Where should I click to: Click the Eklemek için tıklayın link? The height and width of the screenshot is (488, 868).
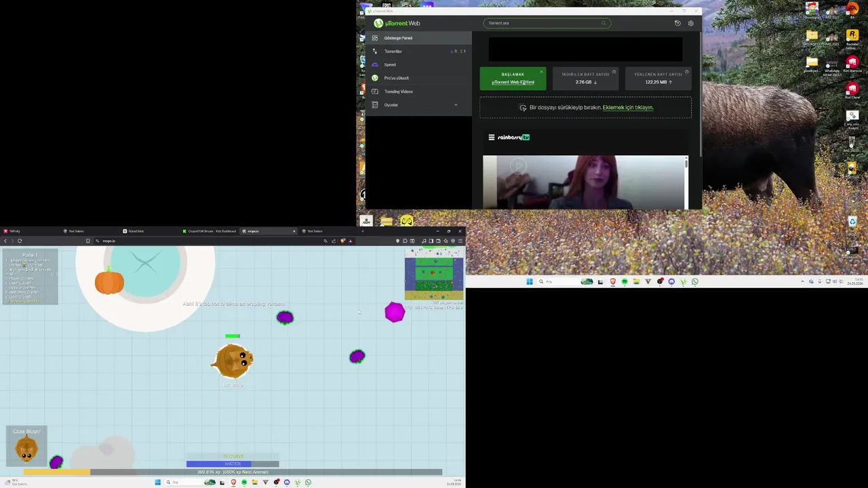tap(628, 108)
